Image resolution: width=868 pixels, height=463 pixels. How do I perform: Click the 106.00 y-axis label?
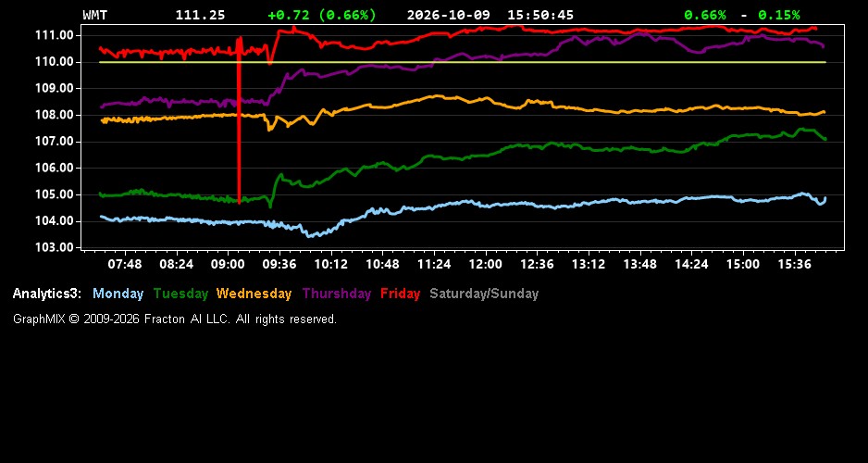coord(55,169)
